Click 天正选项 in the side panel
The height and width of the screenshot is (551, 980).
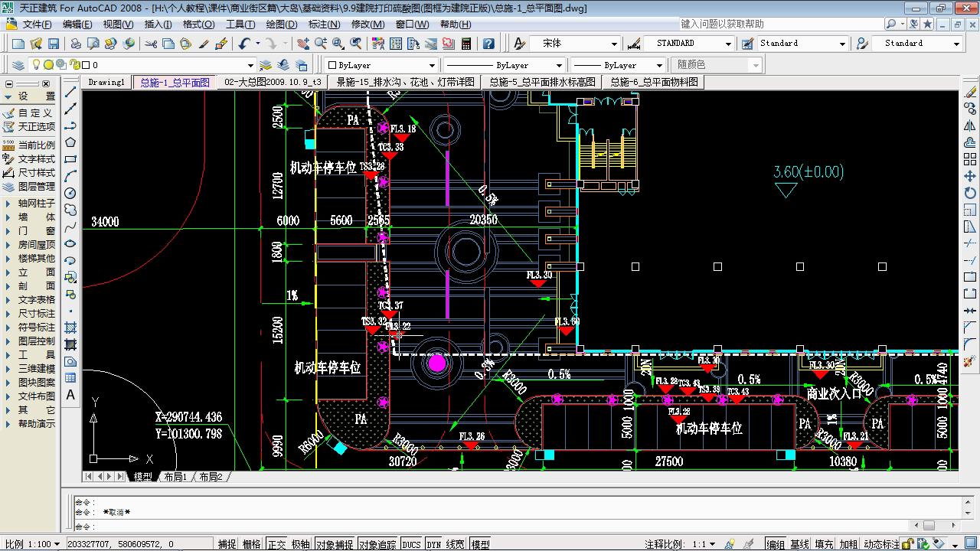point(29,126)
